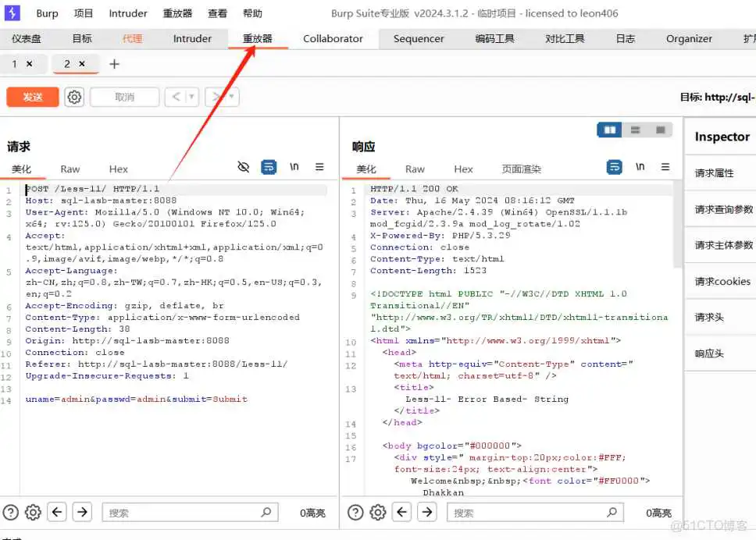Screen dimensions: 756x540
Task: Switch to the Sequencer tab
Action: tap(419, 38)
